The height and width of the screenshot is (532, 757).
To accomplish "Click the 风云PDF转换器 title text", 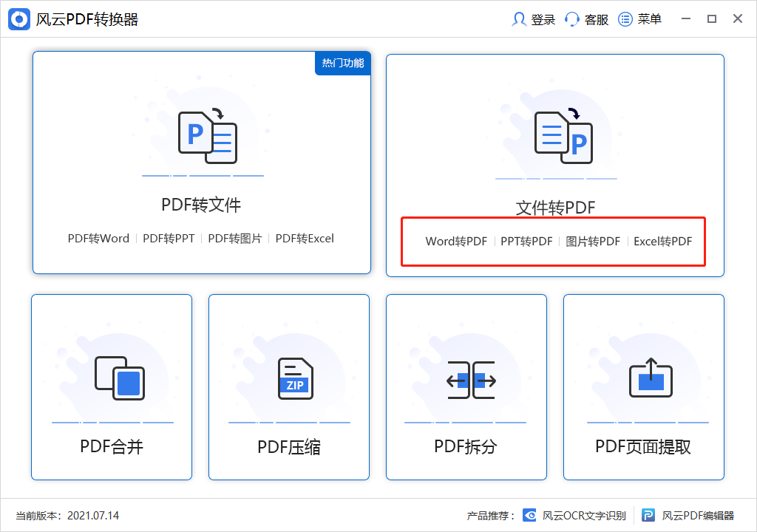I will click(87, 19).
